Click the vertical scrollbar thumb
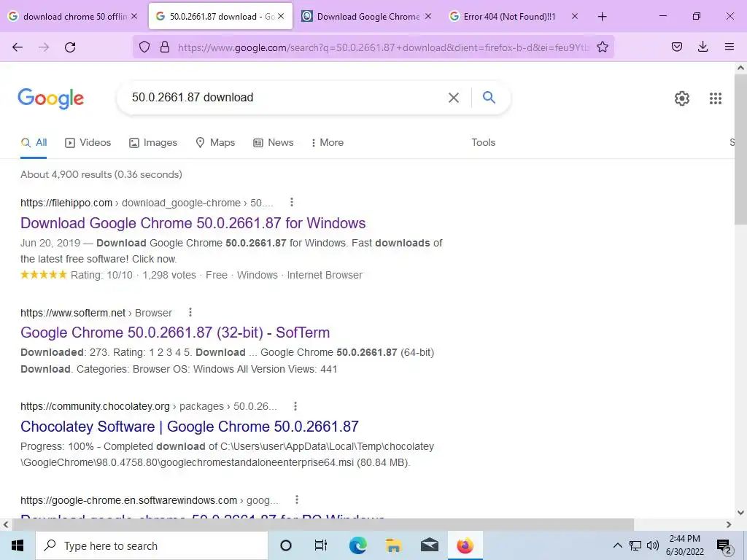 click(740, 149)
